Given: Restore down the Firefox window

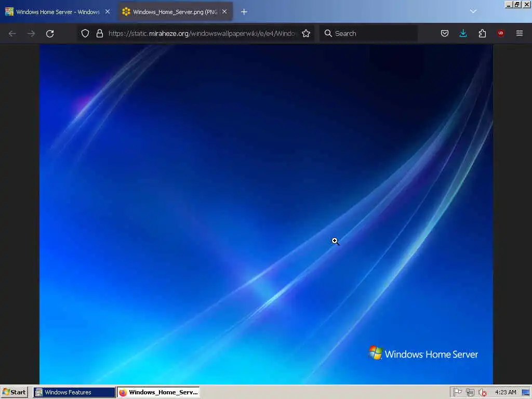Looking at the screenshot, I should (x=517, y=4).
